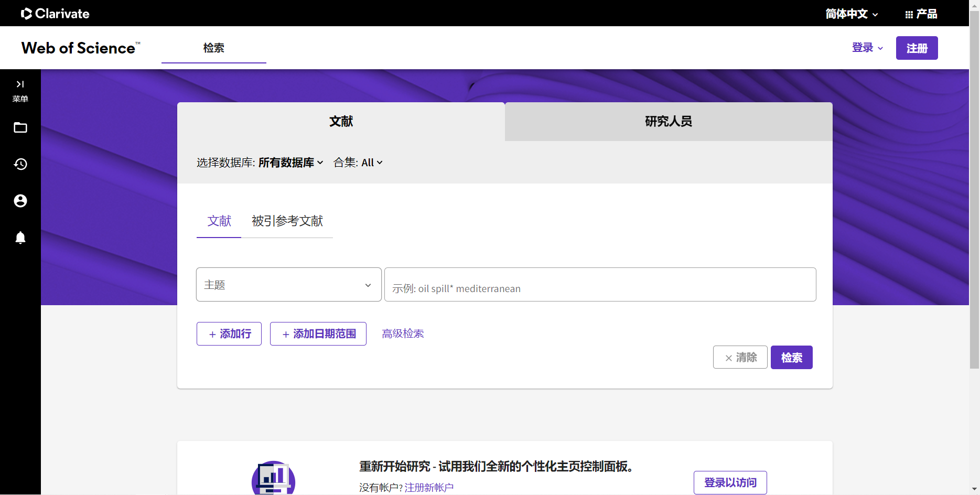Click the search query input field
The width and height of the screenshot is (980, 495).
coord(600,285)
